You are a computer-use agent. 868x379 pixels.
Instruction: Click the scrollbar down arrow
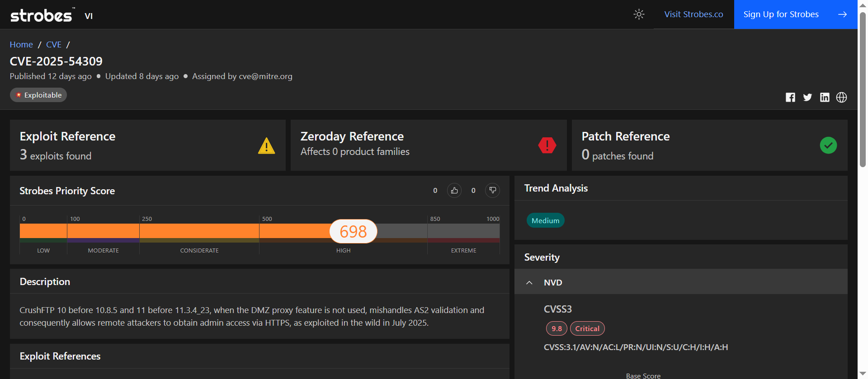tap(863, 374)
